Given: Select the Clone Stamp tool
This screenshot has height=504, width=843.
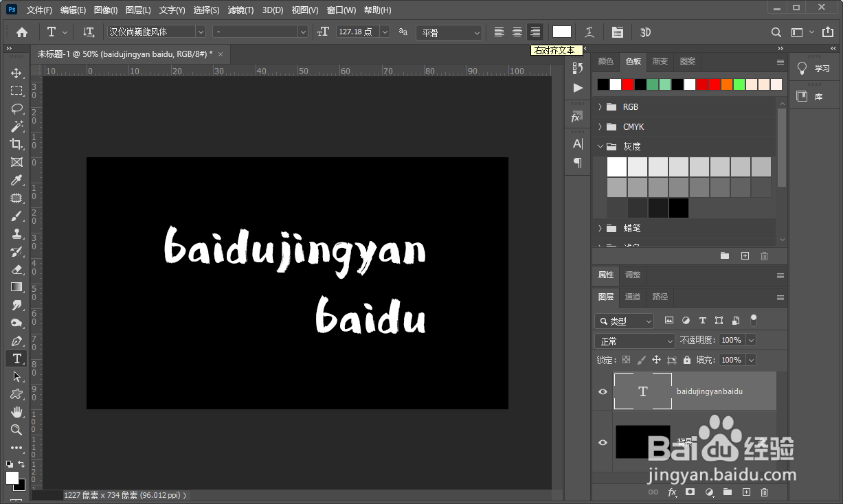Looking at the screenshot, I should pyautogui.click(x=16, y=233).
